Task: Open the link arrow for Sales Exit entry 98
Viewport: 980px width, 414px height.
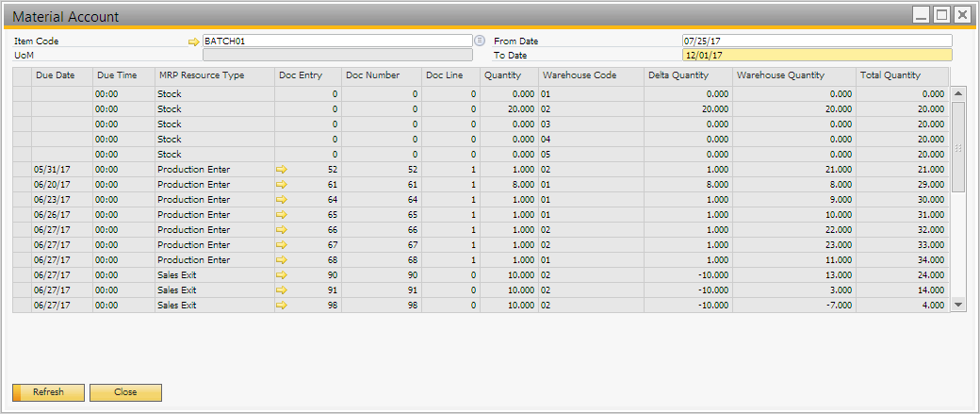Action: (281, 306)
